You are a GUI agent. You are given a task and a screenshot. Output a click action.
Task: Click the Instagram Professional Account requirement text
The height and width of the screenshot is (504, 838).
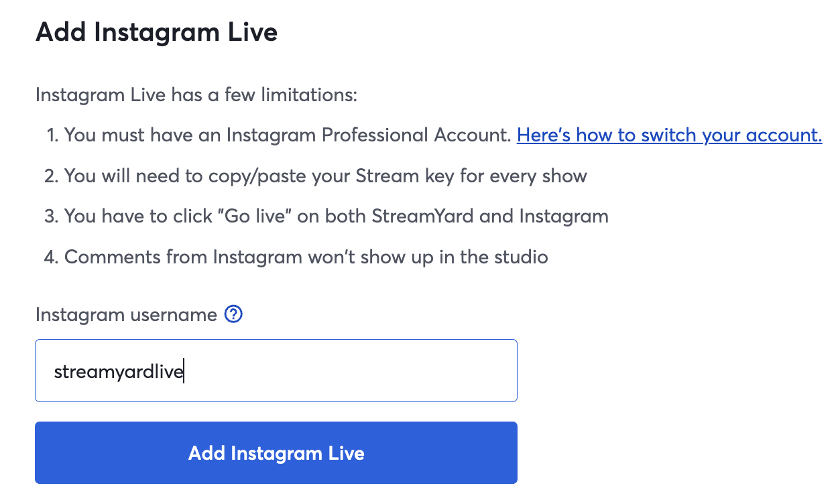coord(288,135)
